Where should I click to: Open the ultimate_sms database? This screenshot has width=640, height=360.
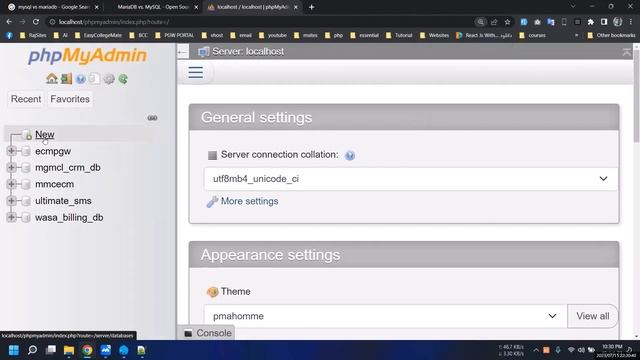coord(63,201)
